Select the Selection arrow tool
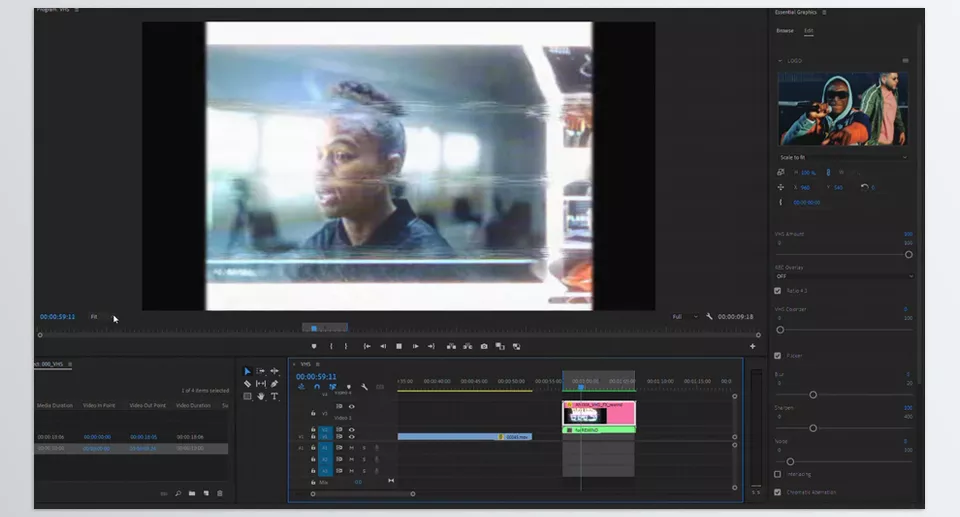 click(247, 371)
